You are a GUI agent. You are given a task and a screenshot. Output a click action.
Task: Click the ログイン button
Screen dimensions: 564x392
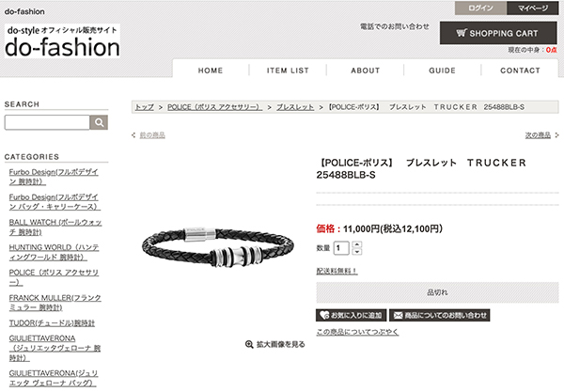tap(480, 8)
